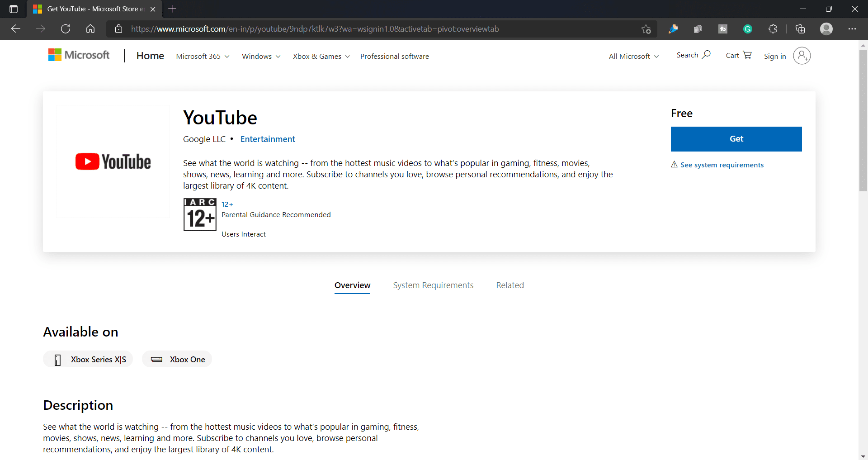This screenshot has height=460, width=868.
Task: Click the YouTube app logo image
Action: tap(113, 161)
